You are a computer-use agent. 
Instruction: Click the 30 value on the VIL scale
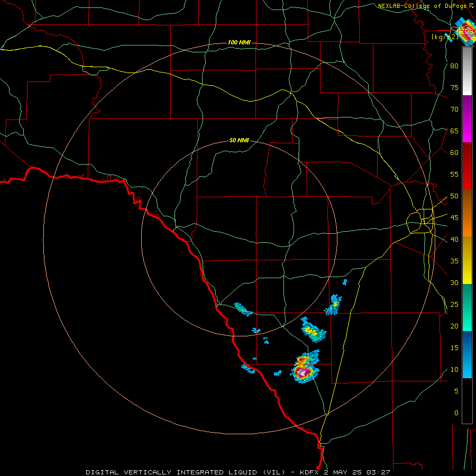pyautogui.click(x=454, y=282)
